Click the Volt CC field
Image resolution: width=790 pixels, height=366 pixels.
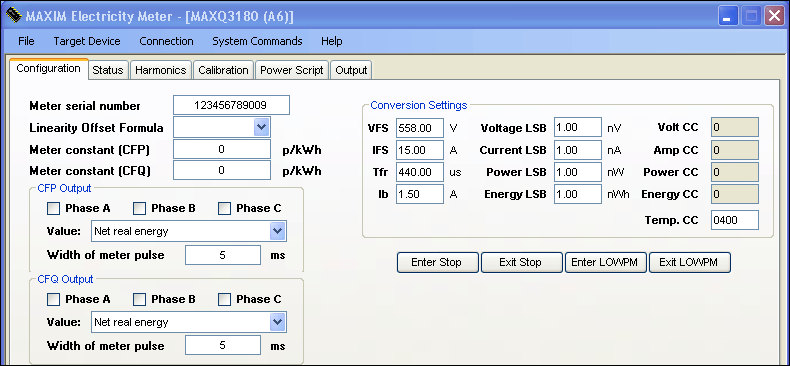[735, 127]
